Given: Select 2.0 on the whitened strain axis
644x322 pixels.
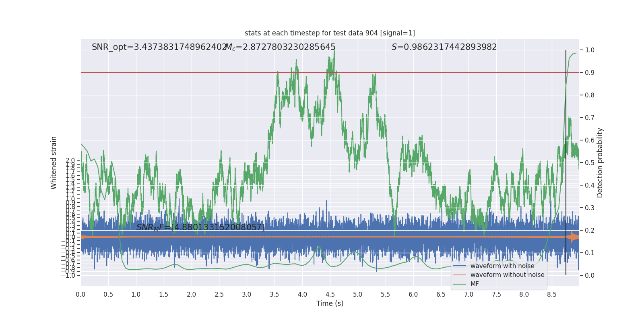Looking at the screenshot, I should click(70, 161).
